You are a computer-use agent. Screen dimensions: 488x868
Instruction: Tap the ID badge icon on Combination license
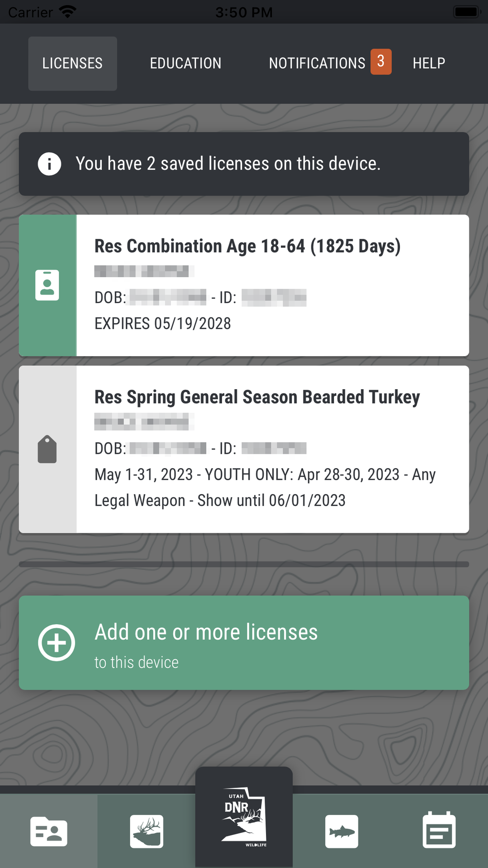coord(47,285)
